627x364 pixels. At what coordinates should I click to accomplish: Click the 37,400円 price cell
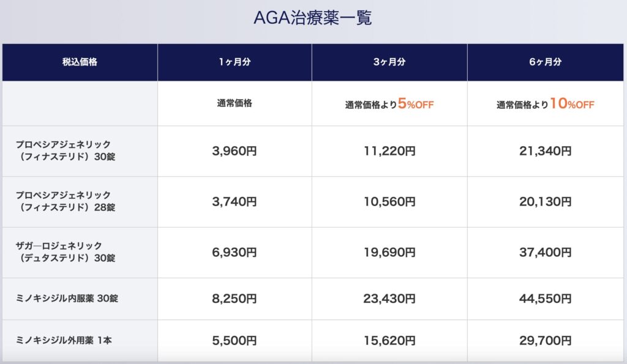pos(546,252)
